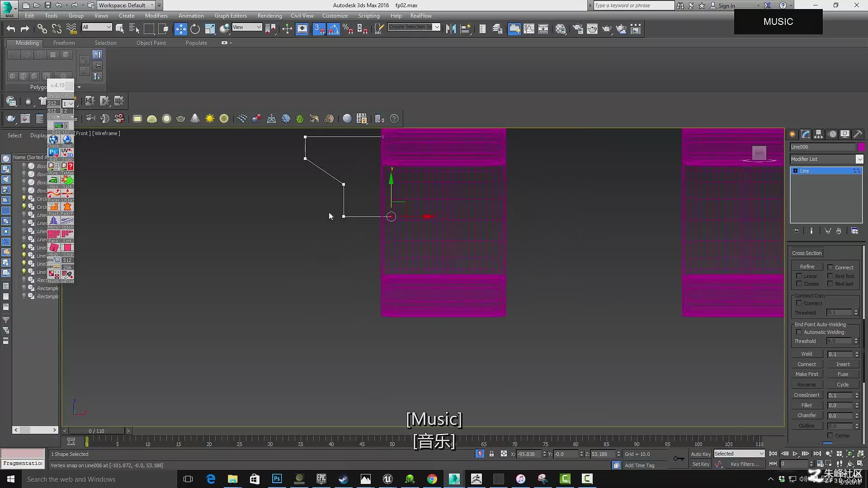Image resolution: width=868 pixels, height=488 pixels.
Task: Open the Align tool icon
Action: [x=465, y=29]
